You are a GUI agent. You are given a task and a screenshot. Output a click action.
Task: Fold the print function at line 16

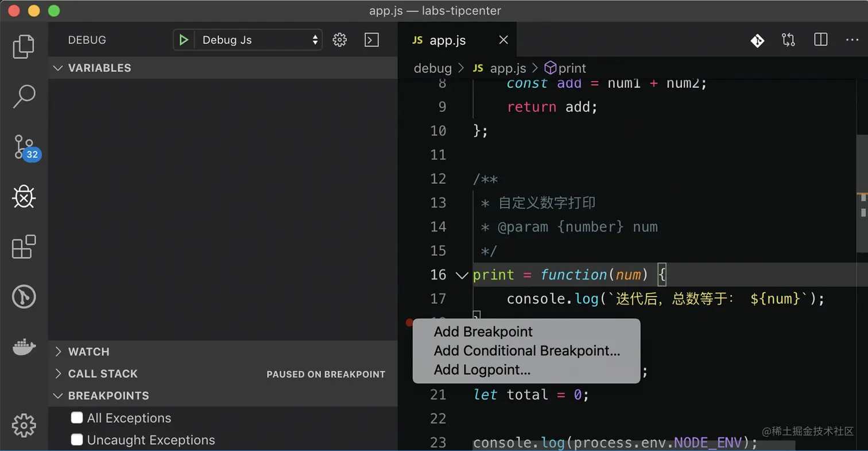[x=462, y=275]
